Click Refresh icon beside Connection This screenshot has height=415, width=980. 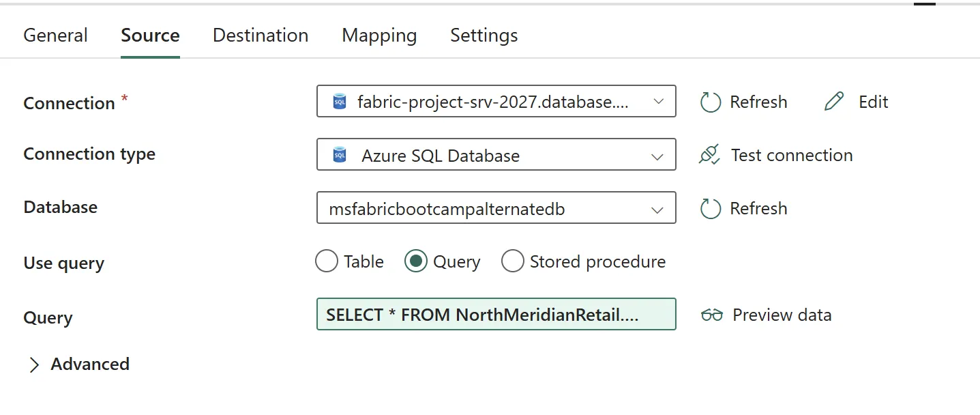point(711,102)
